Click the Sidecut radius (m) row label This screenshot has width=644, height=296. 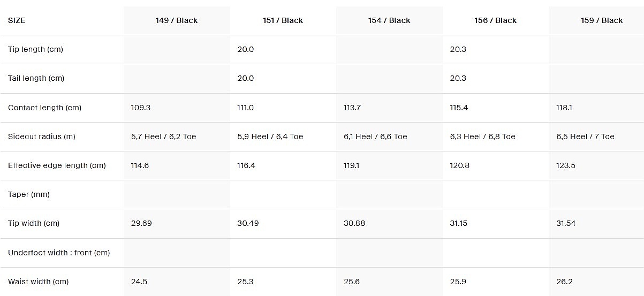41,136
